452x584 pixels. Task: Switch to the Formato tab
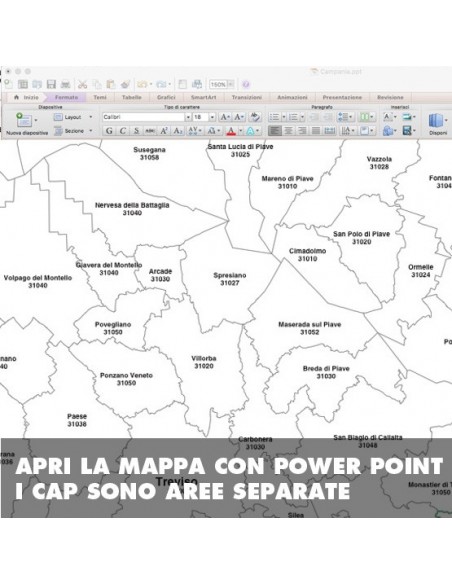tap(66, 97)
